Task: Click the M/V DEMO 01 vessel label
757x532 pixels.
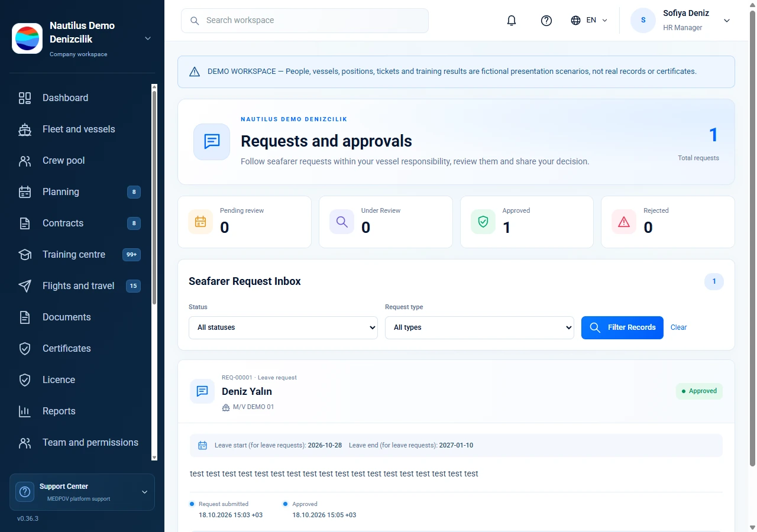Action: 253,407
